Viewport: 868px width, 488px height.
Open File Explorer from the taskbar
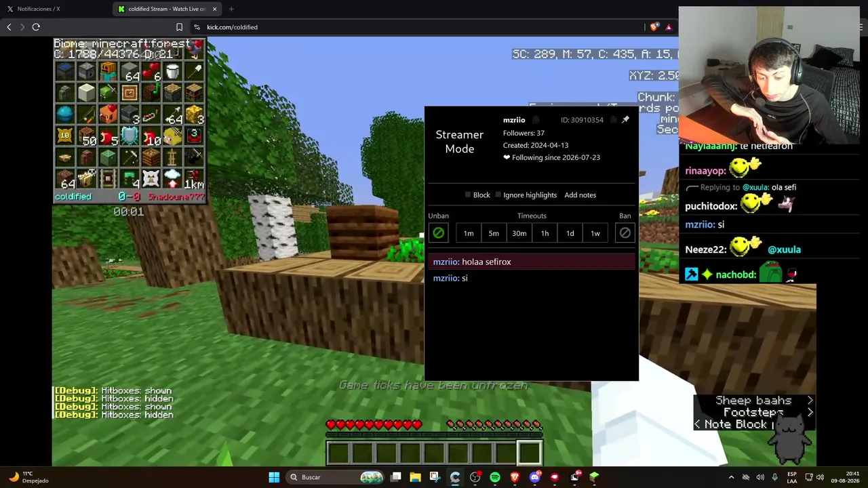[x=415, y=477]
